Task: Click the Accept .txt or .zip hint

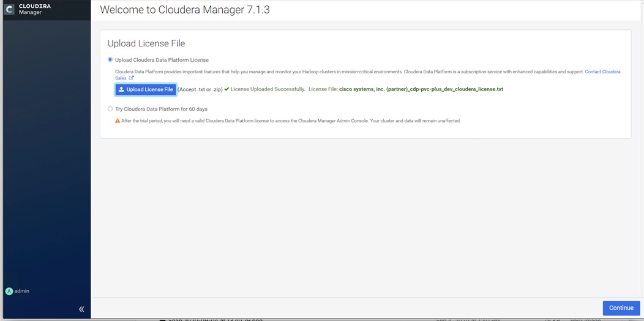Action: tap(200, 89)
